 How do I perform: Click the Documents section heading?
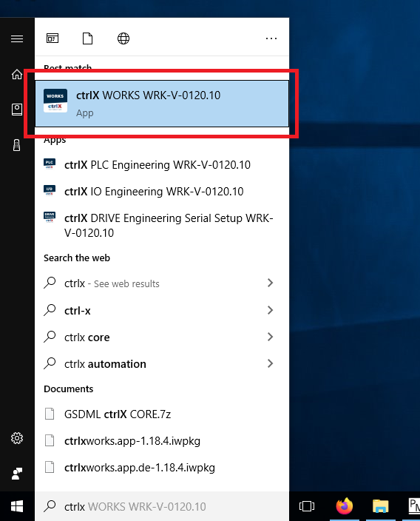click(x=68, y=389)
